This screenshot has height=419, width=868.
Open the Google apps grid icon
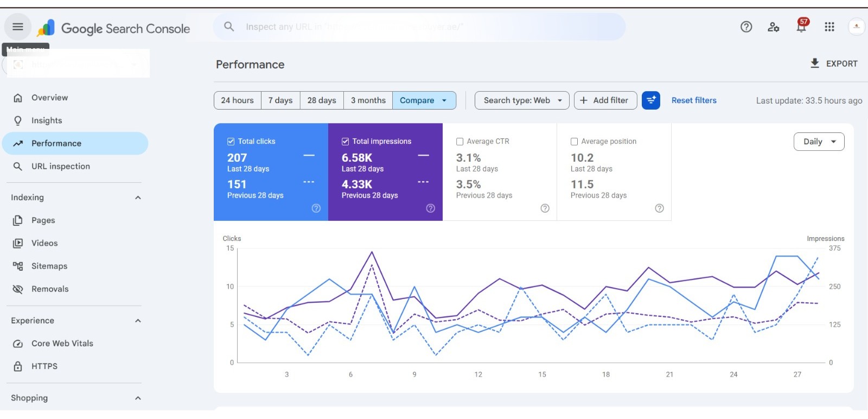coord(829,27)
